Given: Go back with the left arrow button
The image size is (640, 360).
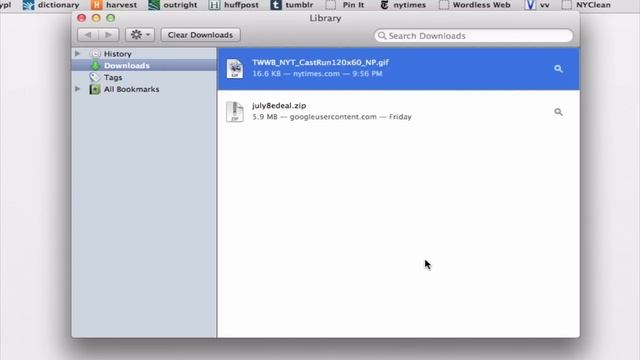Looking at the screenshot, I should 88,35.
